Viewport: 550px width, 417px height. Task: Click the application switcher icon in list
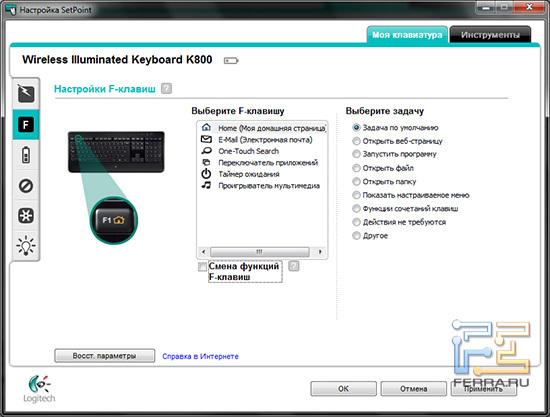(206, 162)
